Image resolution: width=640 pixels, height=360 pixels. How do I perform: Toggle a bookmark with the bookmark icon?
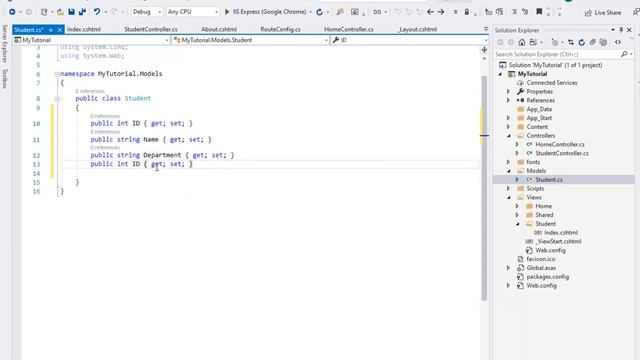tap(539, 12)
